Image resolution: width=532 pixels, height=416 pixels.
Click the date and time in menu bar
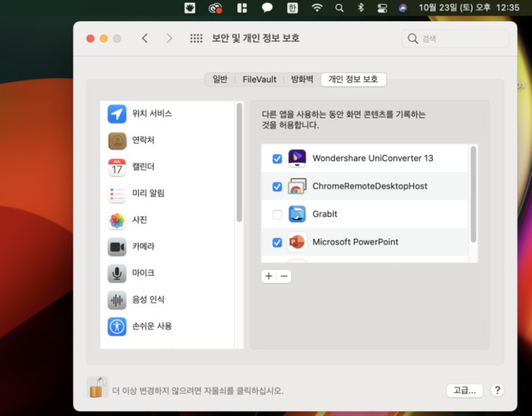click(x=469, y=8)
